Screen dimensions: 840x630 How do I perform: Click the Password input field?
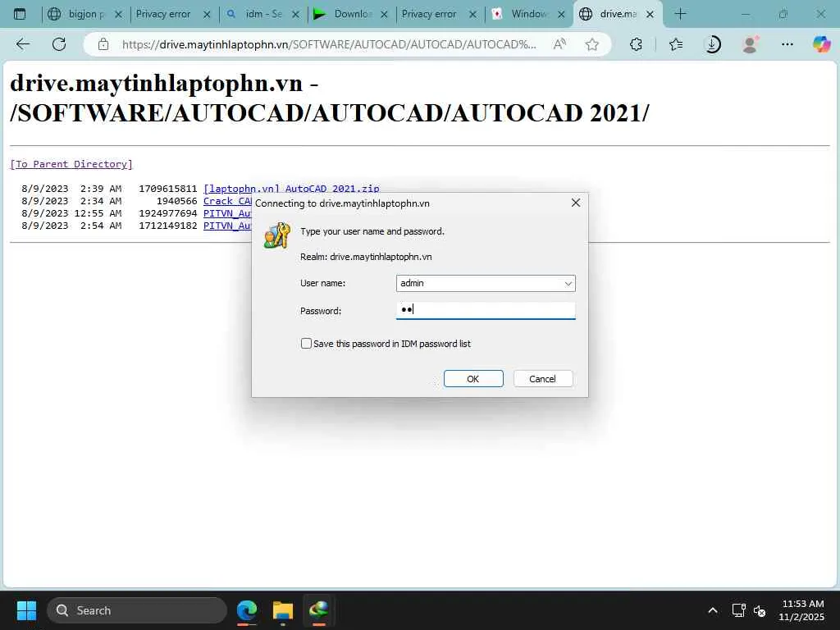coord(486,310)
